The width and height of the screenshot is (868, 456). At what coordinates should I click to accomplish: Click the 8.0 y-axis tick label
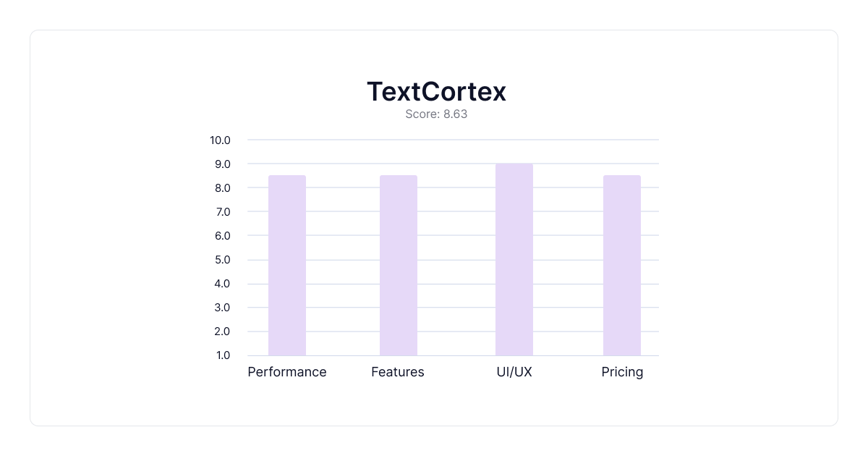(222, 188)
